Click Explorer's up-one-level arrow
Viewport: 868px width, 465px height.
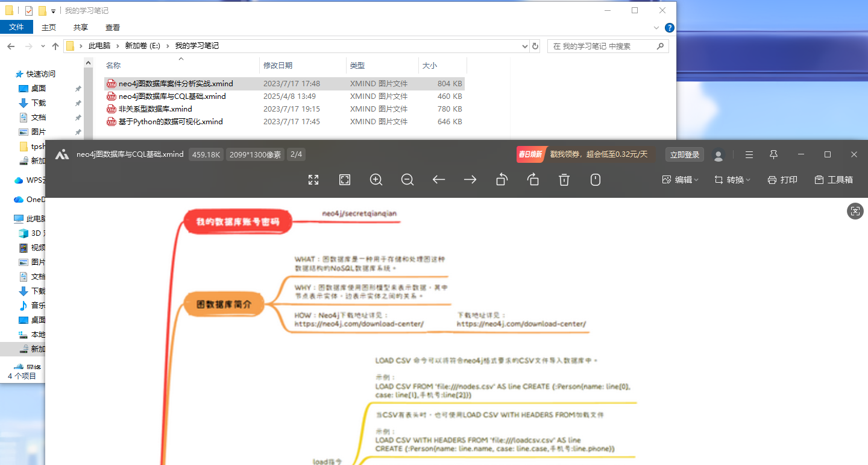click(x=55, y=46)
